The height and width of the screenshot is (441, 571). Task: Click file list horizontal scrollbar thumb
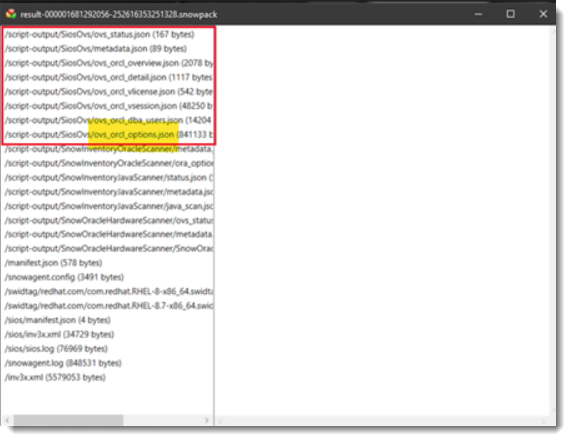(x=68, y=420)
